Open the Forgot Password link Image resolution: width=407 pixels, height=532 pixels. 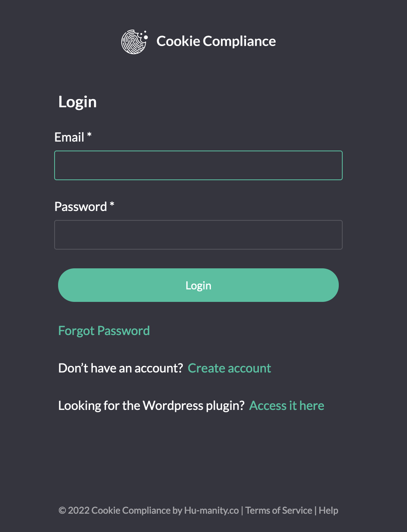tap(104, 331)
